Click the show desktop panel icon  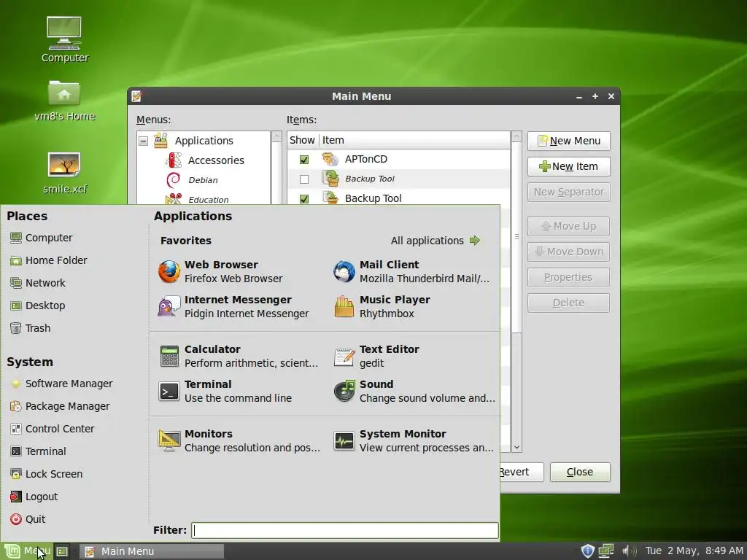(62, 551)
